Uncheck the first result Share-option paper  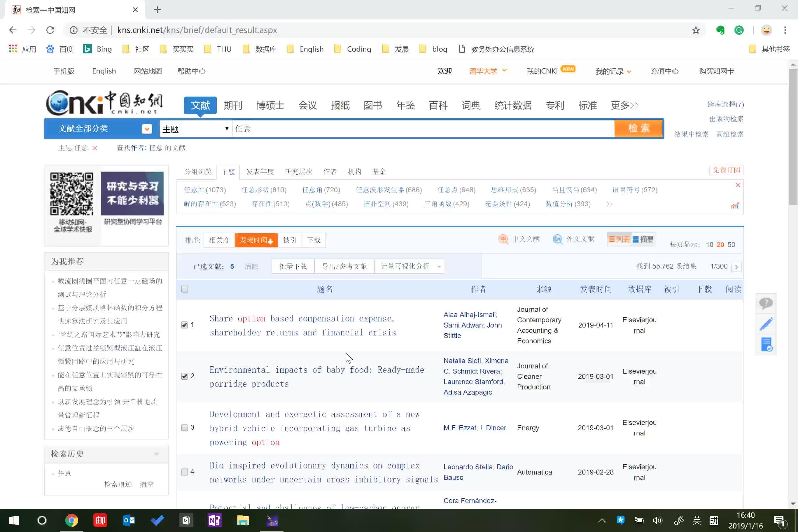(x=185, y=325)
